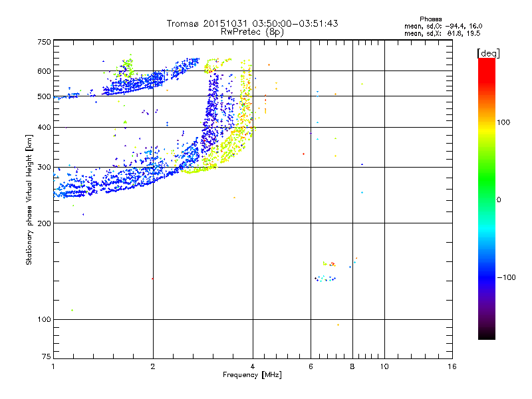Click the red point on the 2 MHz gridline
Screen dimensions: 532x399
(x=152, y=279)
